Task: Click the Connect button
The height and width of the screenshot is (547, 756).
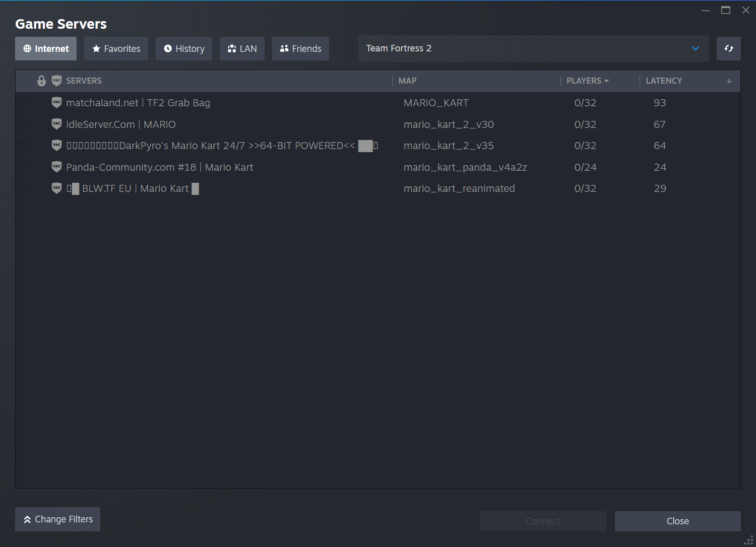Action: pyautogui.click(x=543, y=521)
